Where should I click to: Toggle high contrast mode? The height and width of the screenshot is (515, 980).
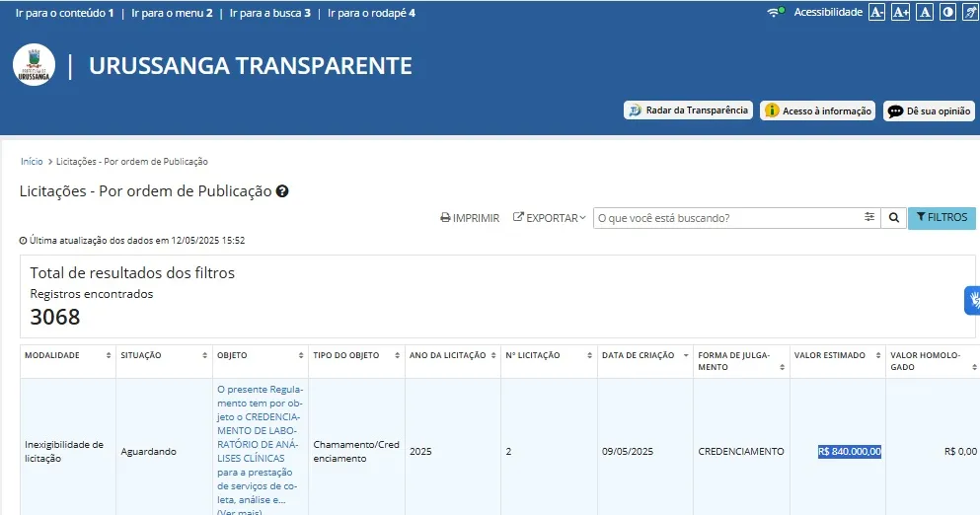tap(948, 13)
